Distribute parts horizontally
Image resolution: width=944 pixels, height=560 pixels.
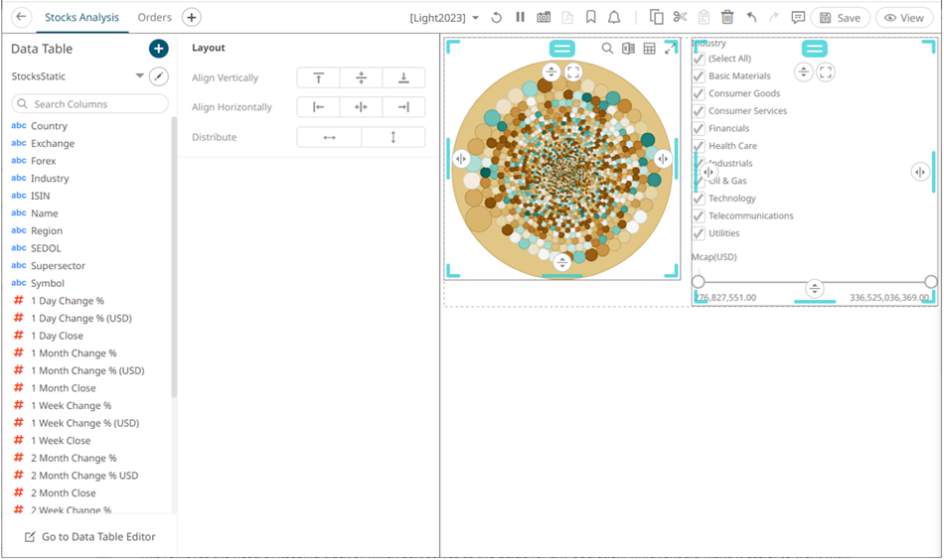click(329, 137)
